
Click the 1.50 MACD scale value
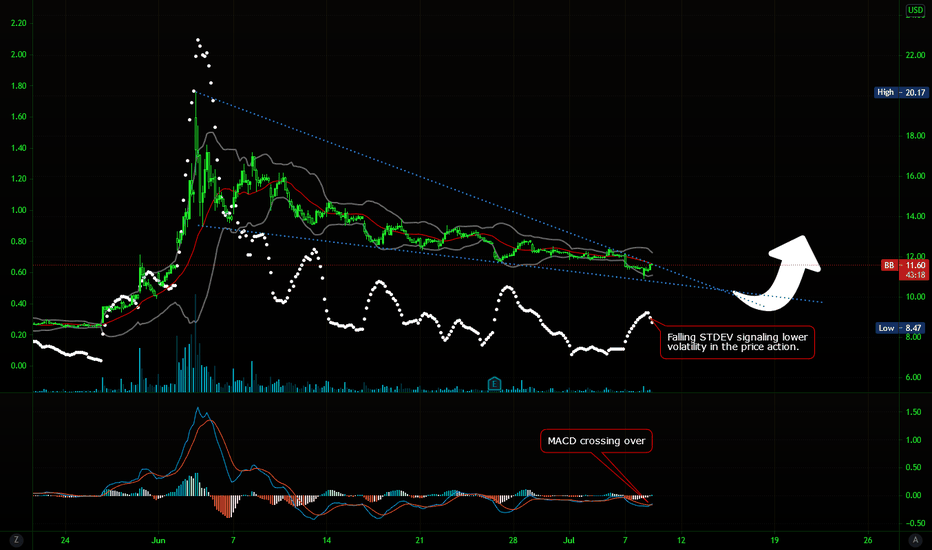pos(914,412)
